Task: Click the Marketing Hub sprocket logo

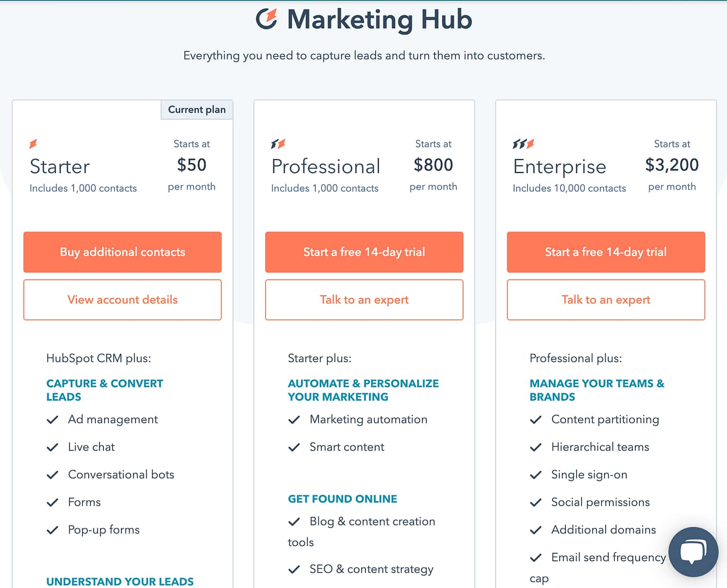Action: coord(268,20)
